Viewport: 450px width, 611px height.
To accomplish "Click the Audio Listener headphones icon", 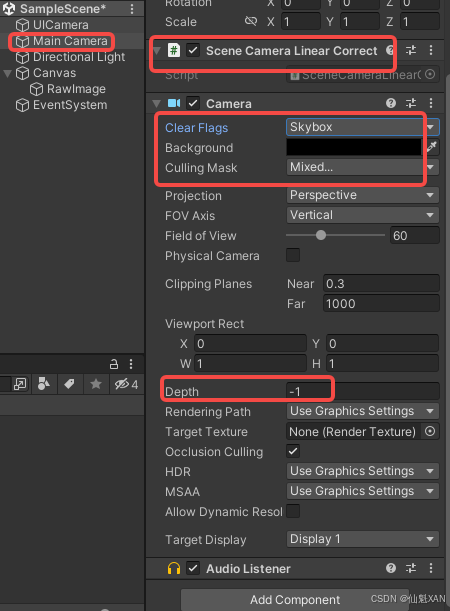I will click(174, 569).
